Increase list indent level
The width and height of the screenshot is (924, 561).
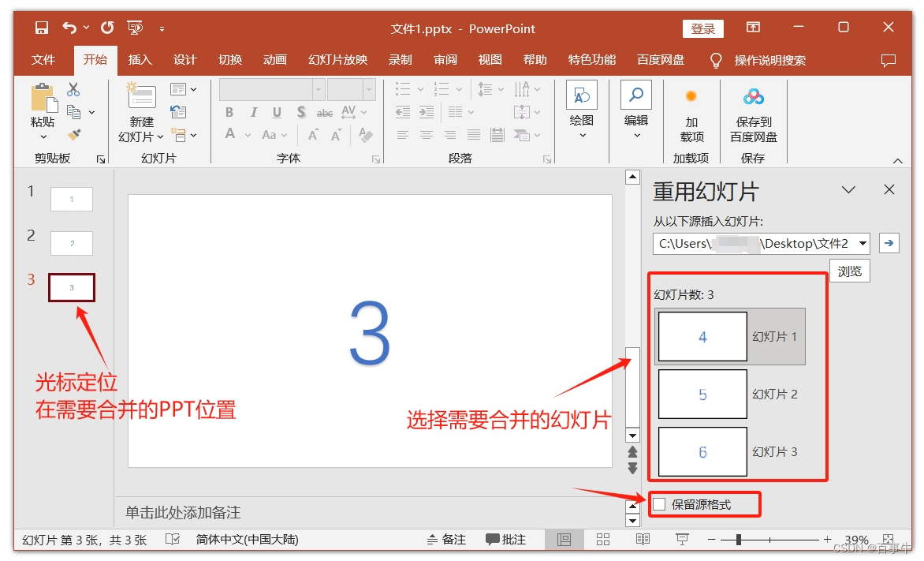pos(426,112)
